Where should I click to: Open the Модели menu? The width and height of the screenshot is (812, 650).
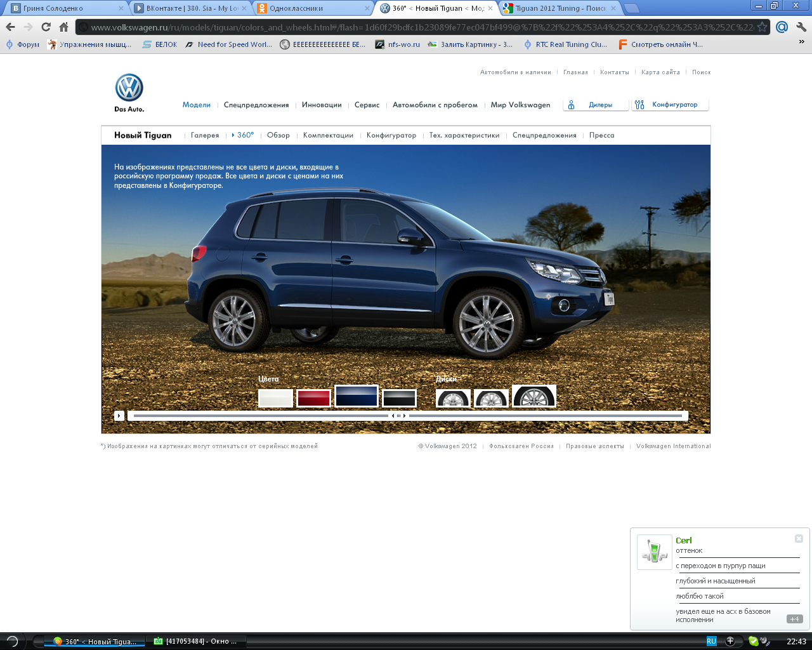[197, 105]
